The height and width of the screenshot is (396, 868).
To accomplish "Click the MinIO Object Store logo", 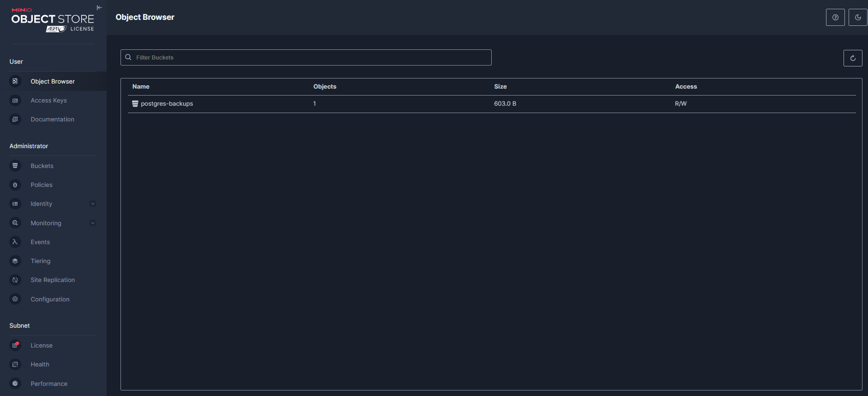I will click(53, 19).
